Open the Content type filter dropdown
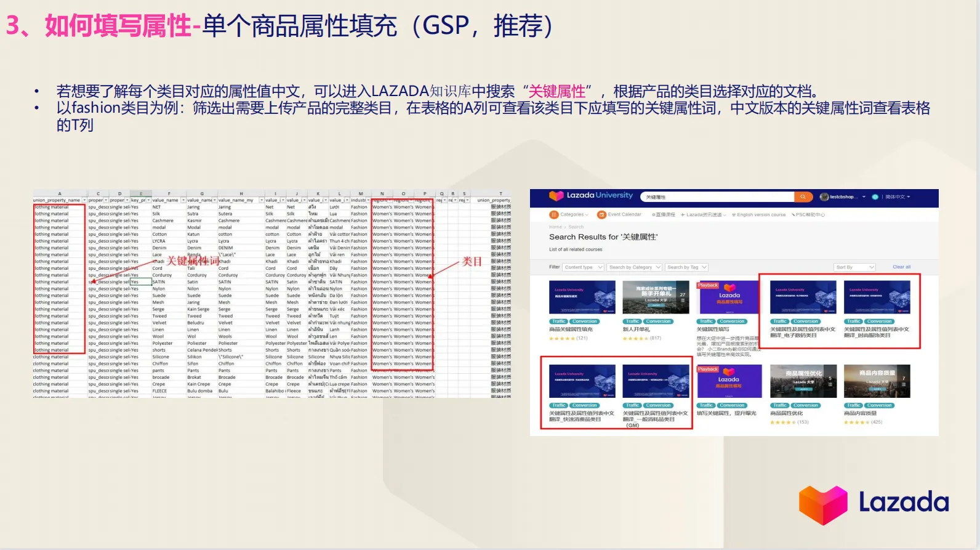This screenshot has width=980, height=550. click(x=583, y=267)
